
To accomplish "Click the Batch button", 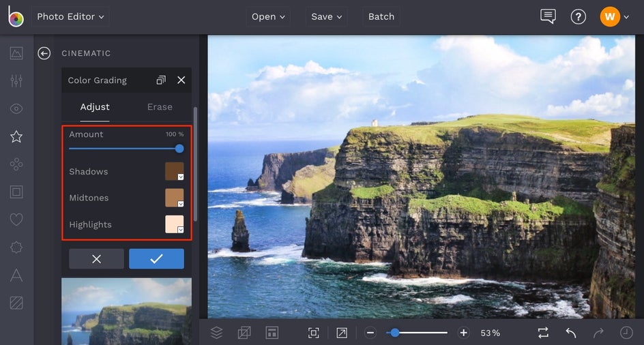I will pos(381,17).
